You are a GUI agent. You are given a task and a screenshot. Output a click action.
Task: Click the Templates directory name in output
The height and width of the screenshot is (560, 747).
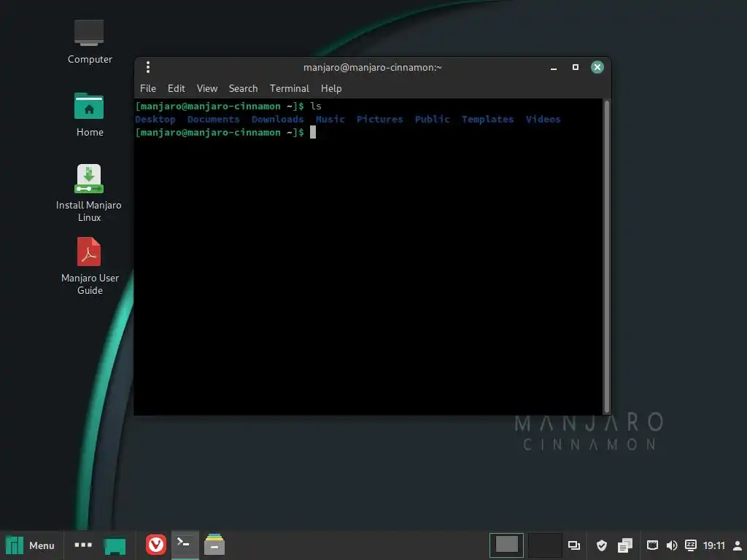coord(488,120)
